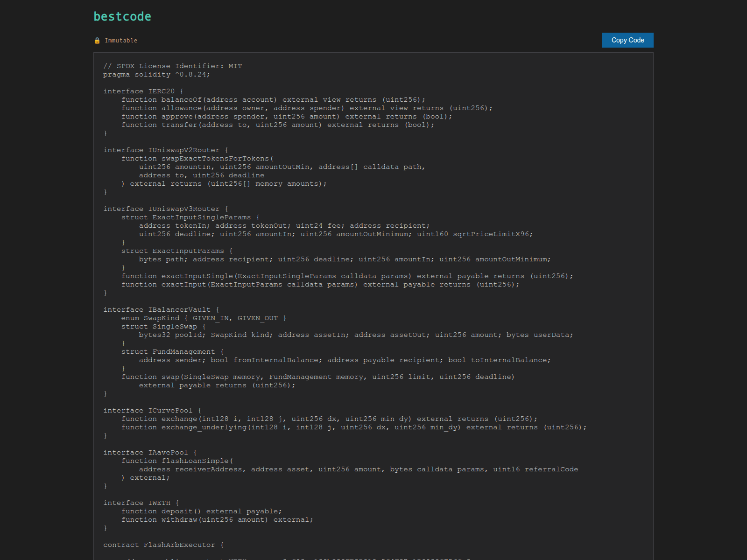Click the address sender fromInternalBalance line
Image resolution: width=747 pixels, height=560 pixels.
click(x=345, y=360)
